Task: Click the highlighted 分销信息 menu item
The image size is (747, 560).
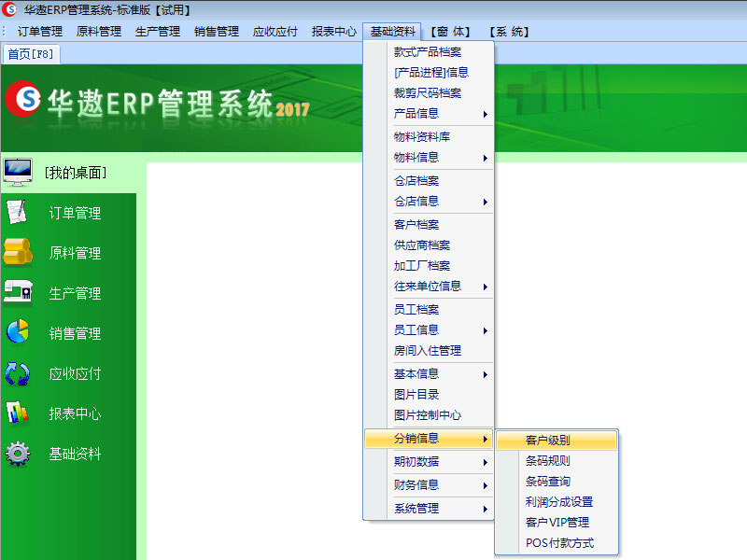Action: coord(429,439)
